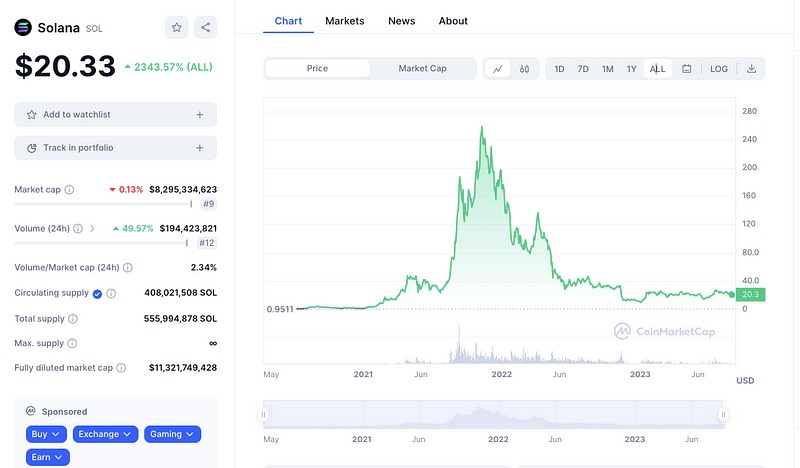This screenshot has height=468, width=800.
Task: Click left handle of timeline range slider
Action: pos(264,414)
